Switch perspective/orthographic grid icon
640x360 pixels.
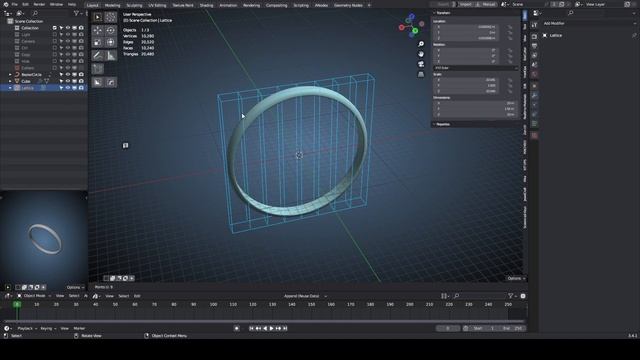click(x=421, y=74)
